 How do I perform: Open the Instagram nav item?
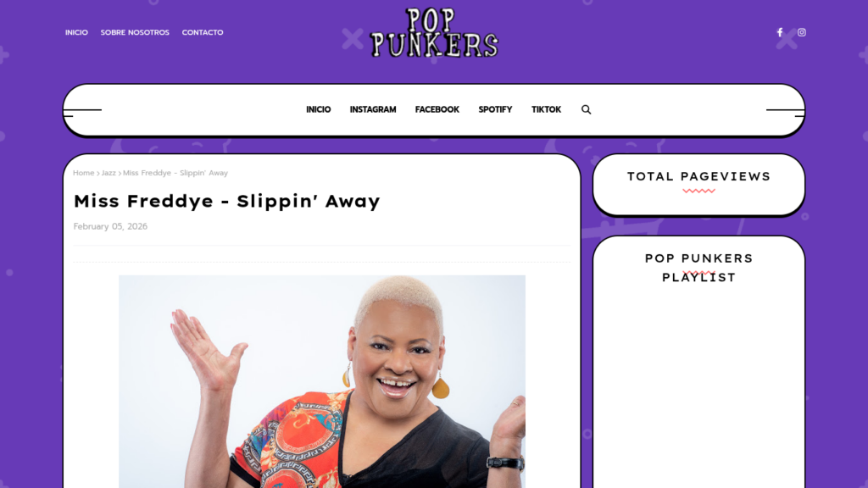pos(373,109)
